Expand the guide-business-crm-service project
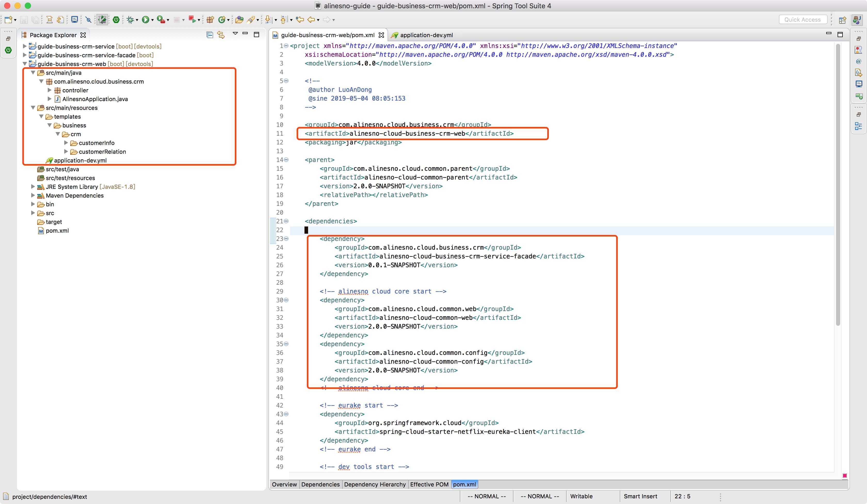 25,46
